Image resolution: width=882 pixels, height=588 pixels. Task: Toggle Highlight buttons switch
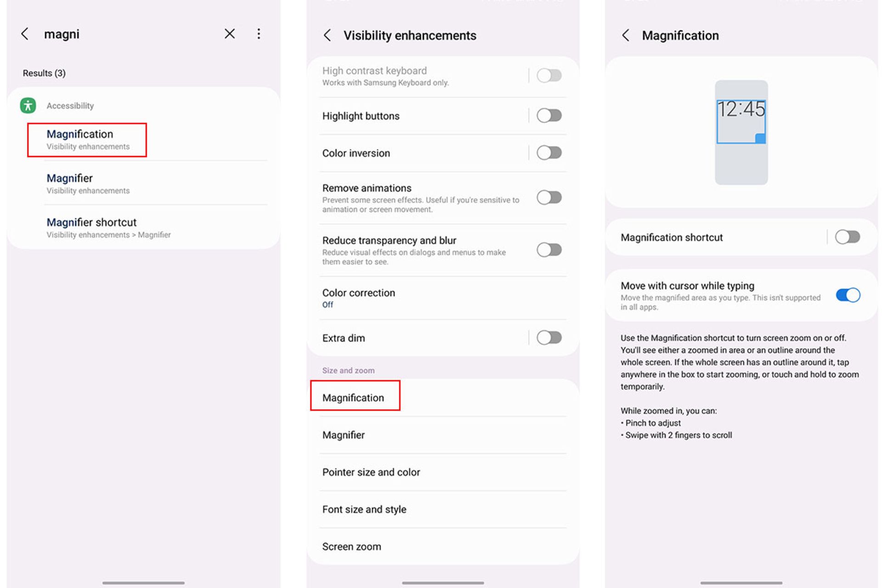[x=549, y=115]
